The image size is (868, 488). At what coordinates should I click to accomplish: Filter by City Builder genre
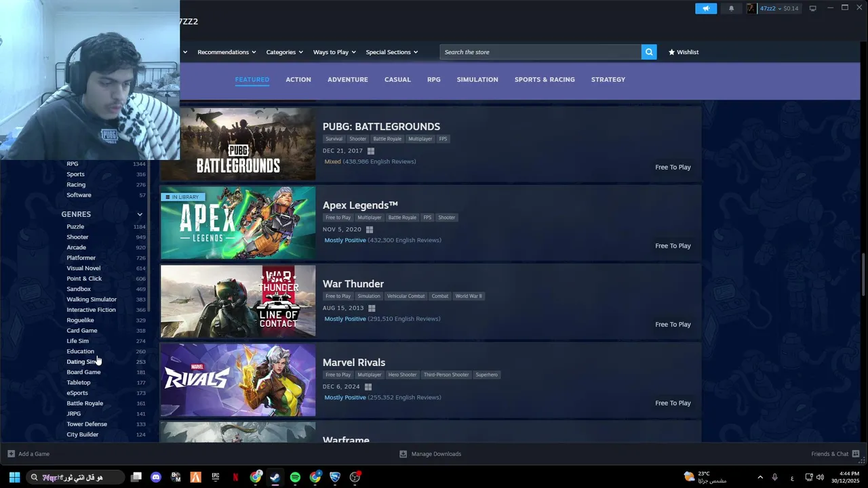point(83,434)
